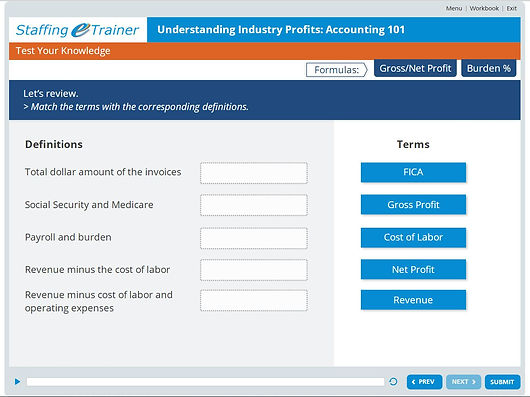Click the 'Payroll and burden' definition text
The width and height of the screenshot is (530, 397).
[x=68, y=237]
